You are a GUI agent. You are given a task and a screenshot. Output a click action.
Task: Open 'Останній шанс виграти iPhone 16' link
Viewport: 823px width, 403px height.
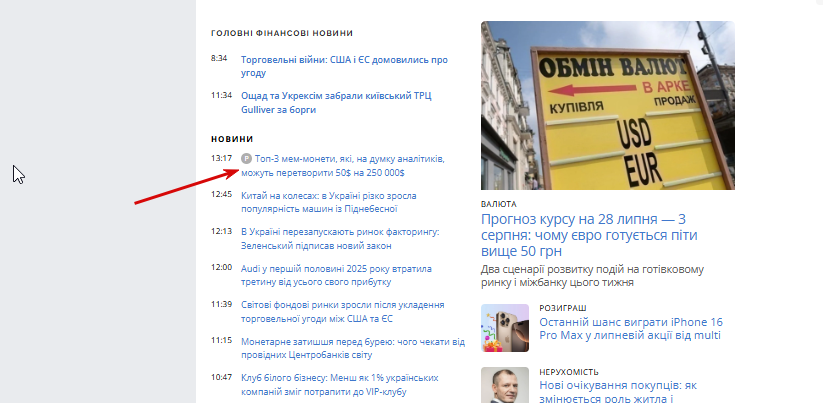[631, 328]
